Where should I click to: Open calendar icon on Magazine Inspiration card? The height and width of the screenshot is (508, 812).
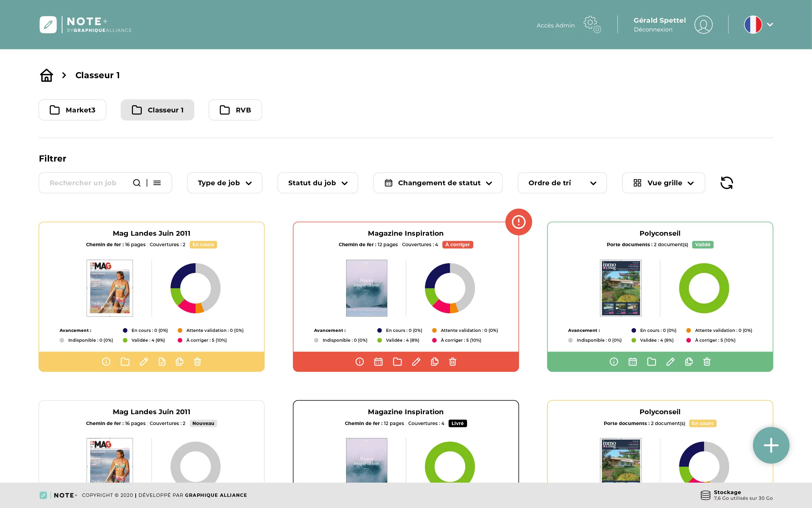tap(378, 362)
